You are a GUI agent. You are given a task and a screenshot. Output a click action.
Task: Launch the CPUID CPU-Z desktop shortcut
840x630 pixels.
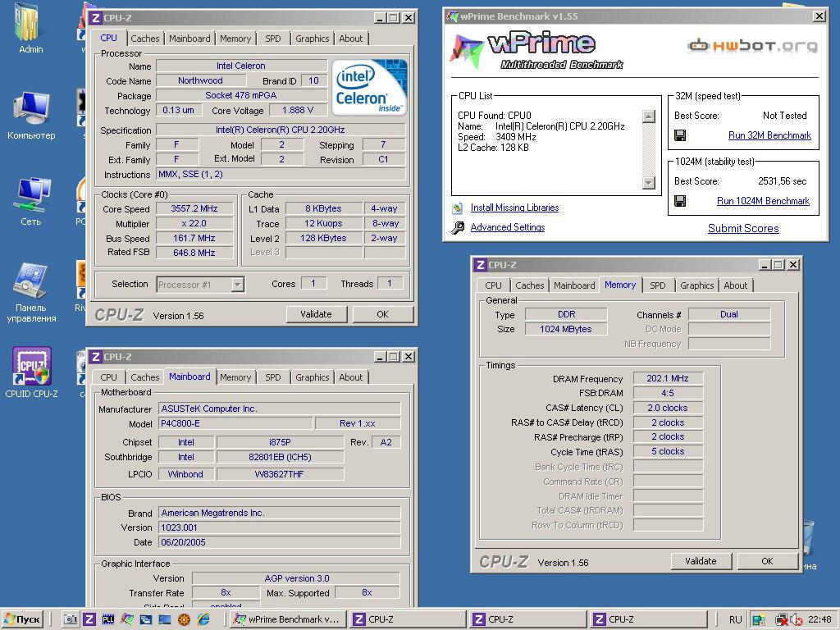[31, 372]
